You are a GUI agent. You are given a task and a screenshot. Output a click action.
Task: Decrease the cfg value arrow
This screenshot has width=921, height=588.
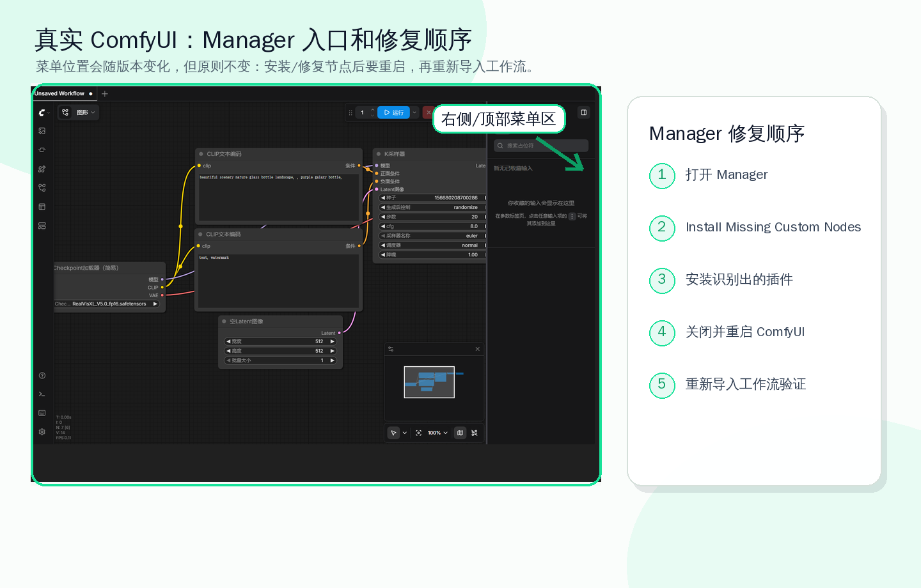click(x=383, y=226)
